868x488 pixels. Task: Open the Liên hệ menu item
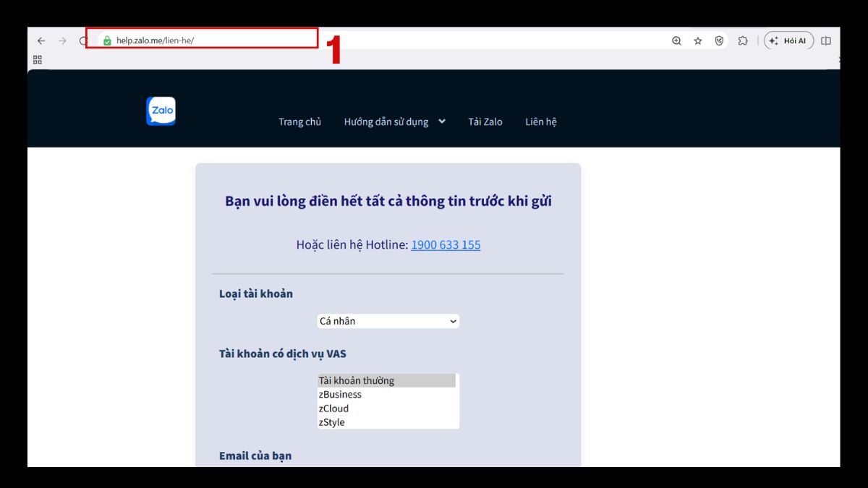541,121
